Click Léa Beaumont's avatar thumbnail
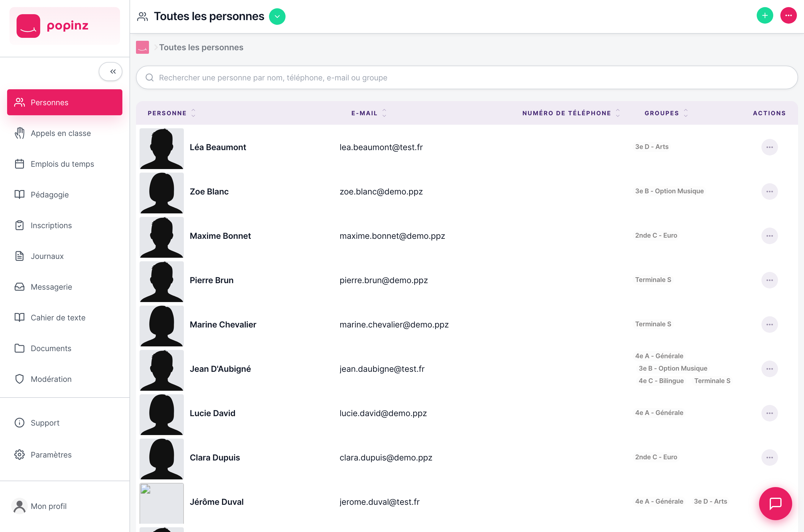 [161, 149]
